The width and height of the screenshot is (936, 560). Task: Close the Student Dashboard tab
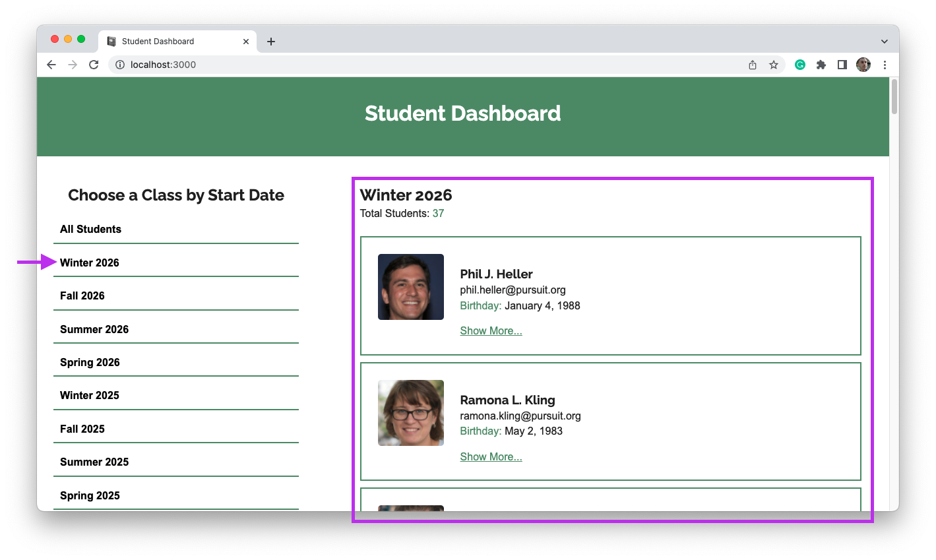click(x=246, y=42)
